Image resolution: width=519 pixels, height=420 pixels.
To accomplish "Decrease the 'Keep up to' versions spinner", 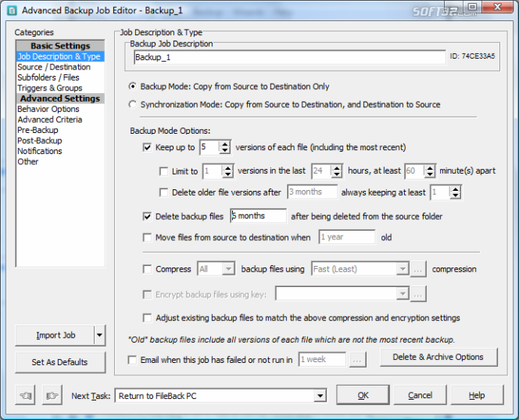I will [x=225, y=151].
